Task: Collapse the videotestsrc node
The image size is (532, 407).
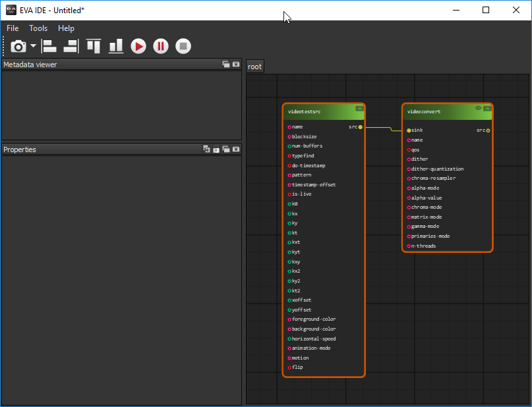Action: pos(359,108)
